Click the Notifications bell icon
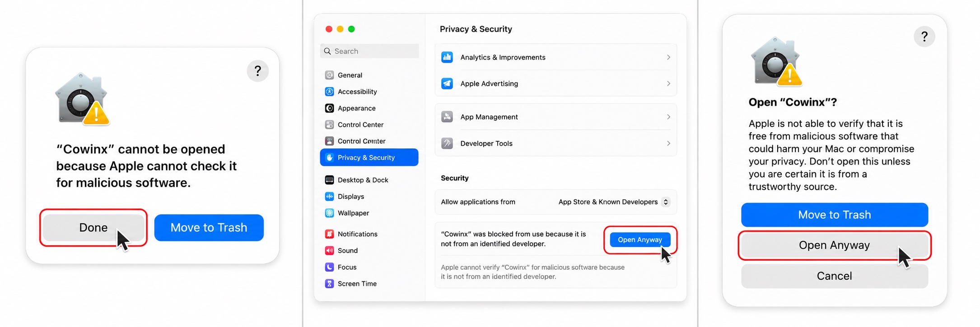980x327 pixels. tap(329, 234)
